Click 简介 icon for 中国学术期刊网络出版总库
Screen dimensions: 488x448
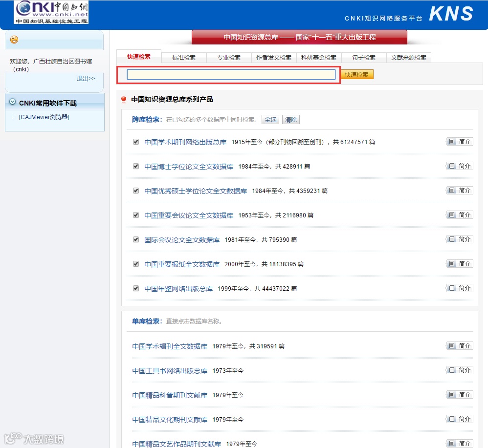click(460, 142)
